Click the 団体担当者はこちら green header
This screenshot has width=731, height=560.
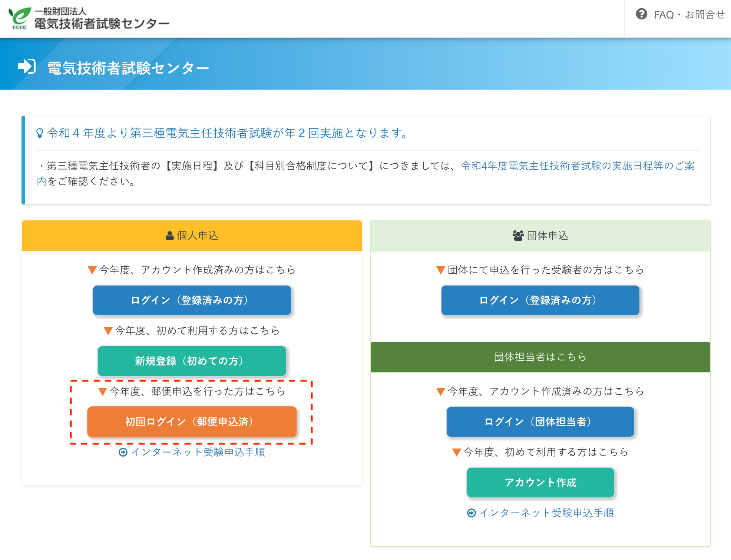(540, 357)
